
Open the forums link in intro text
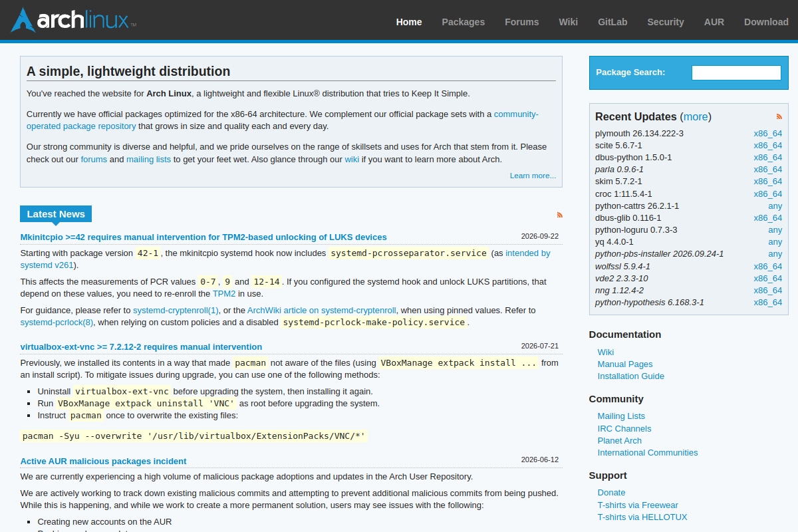coord(94,160)
